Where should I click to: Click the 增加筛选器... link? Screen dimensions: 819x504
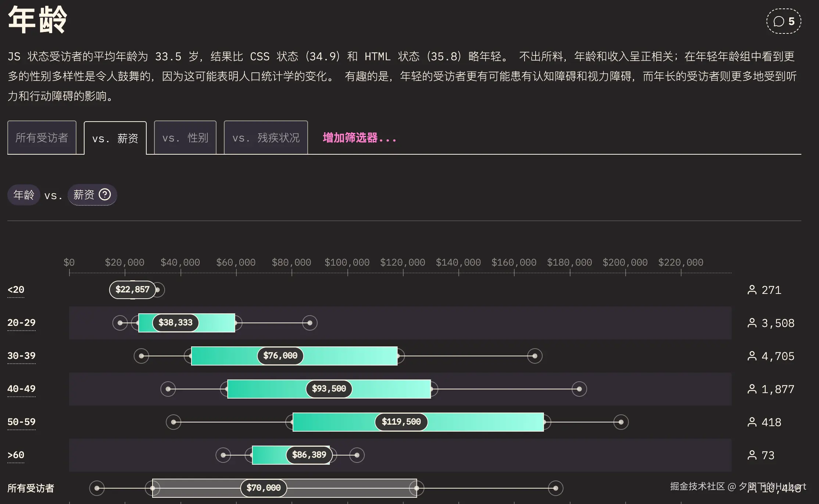point(359,138)
